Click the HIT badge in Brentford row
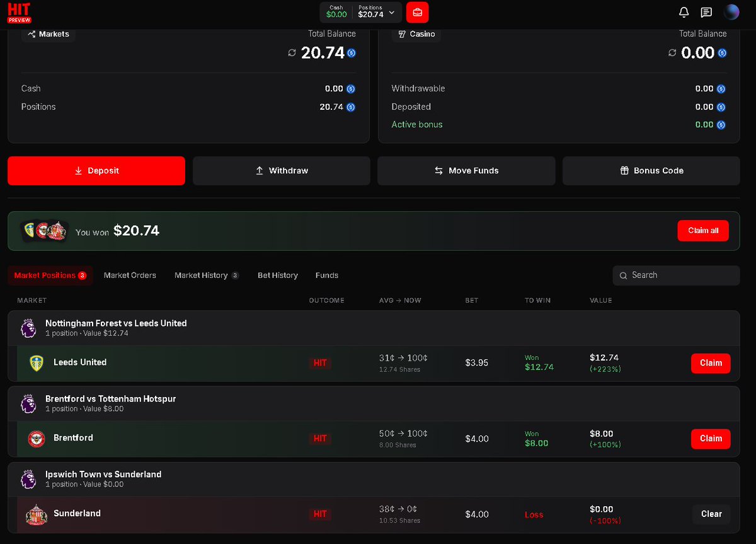Viewport: 756px width, 544px height. 320,439
